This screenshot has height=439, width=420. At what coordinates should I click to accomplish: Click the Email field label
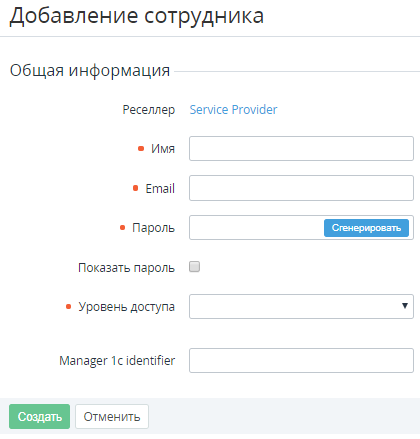(x=160, y=189)
